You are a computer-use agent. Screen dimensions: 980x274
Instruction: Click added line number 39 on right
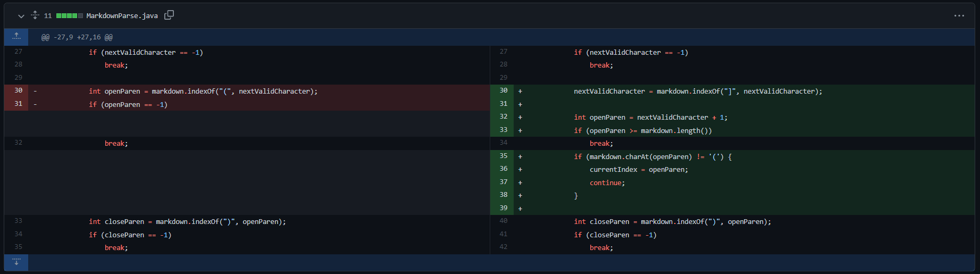502,209
